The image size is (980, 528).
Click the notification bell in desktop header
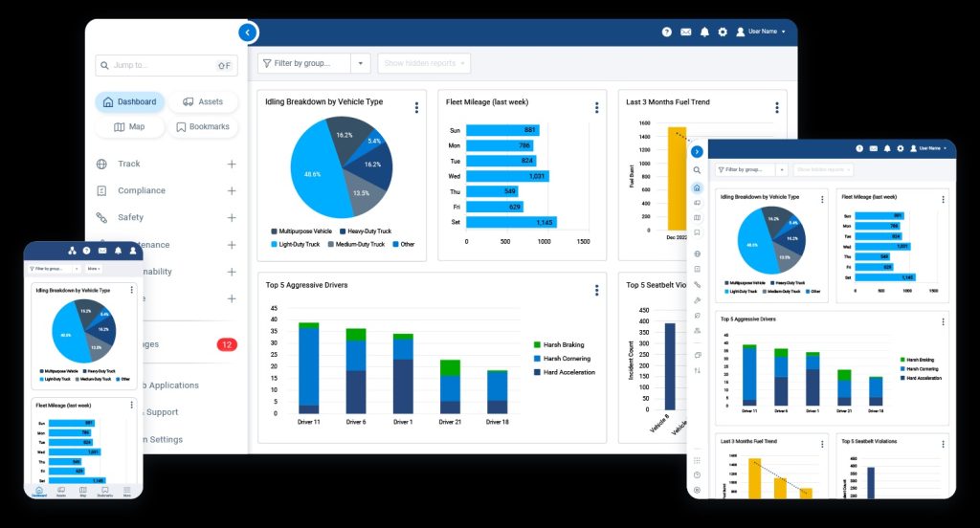704,32
